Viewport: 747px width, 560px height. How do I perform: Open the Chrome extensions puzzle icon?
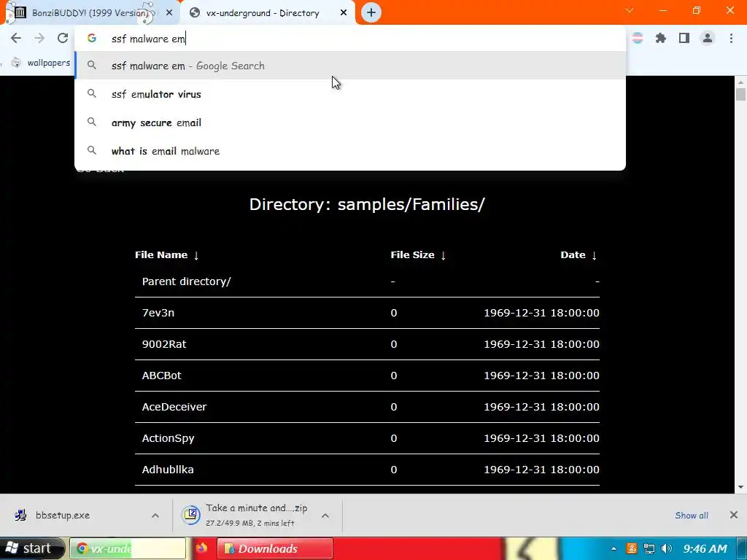(661, 38)
